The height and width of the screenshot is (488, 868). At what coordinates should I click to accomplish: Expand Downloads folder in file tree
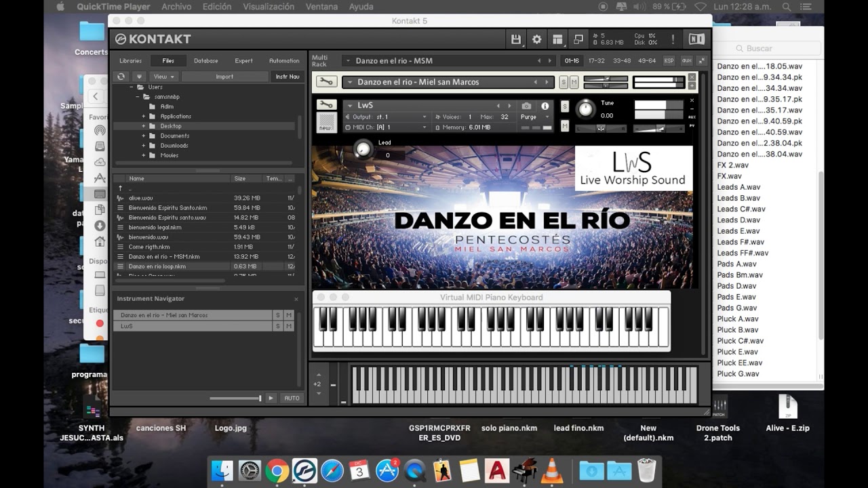pos(144,146)
